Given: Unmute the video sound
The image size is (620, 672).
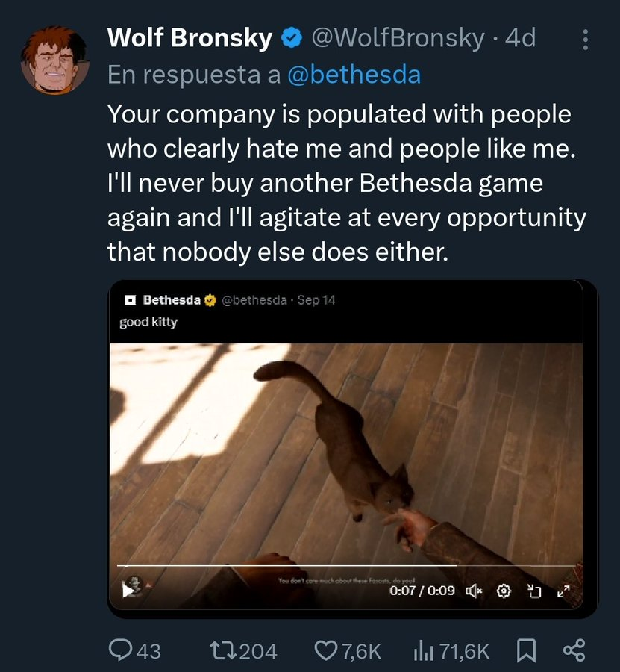Looking at the screenshot, I should tap(475, 591).
